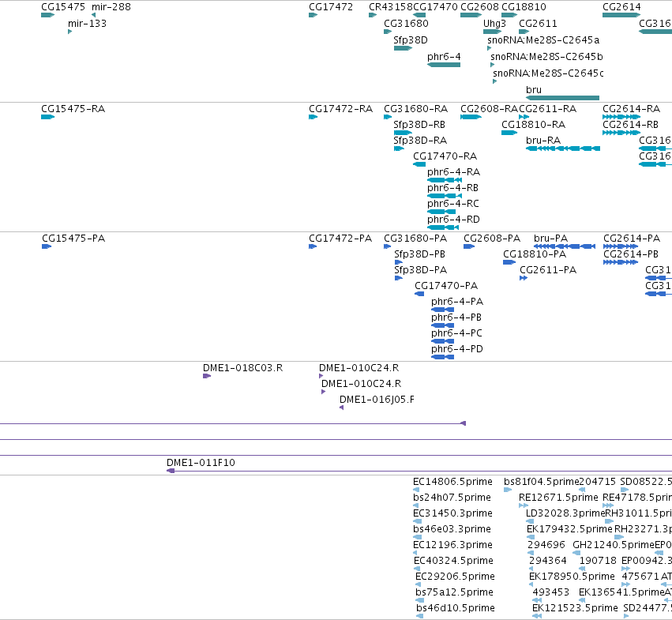Select the phr6-4-RB transcript label

(x=452, y=188)
